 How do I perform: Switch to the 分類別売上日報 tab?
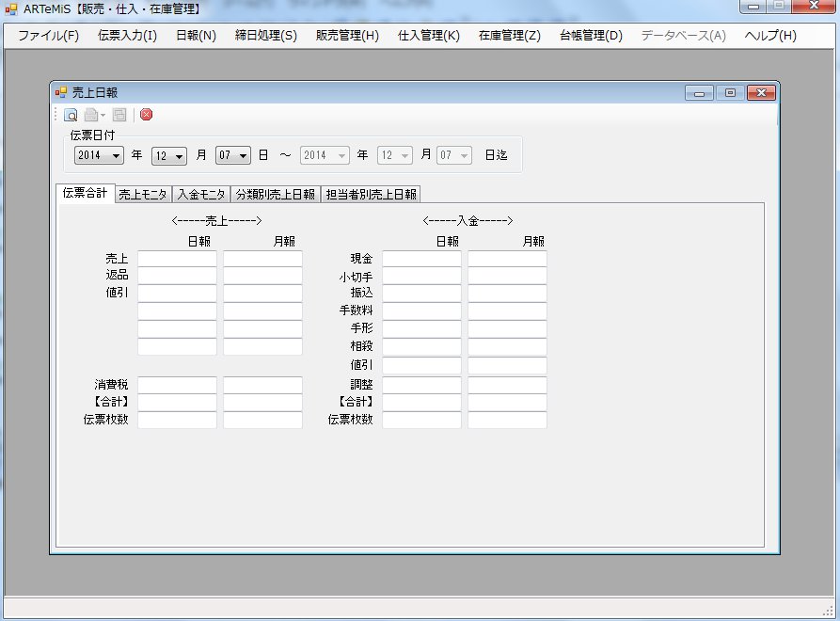pyautogui.click(x=276, y=195)
